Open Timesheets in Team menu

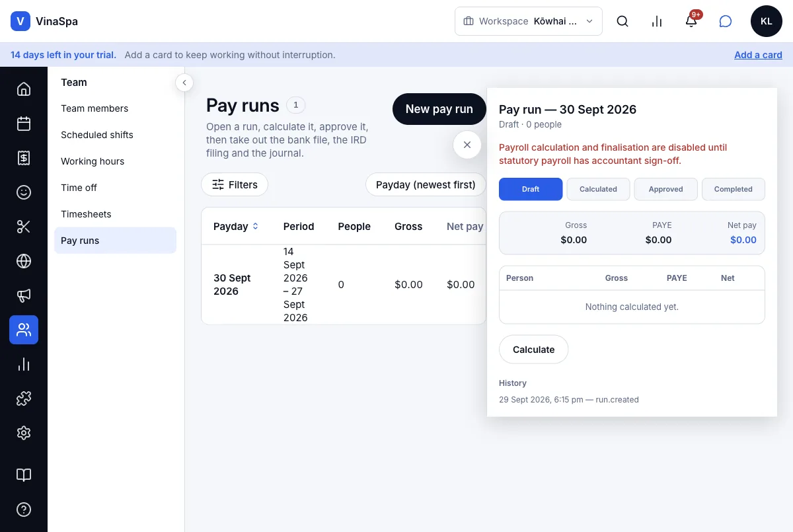pos(115,214)
